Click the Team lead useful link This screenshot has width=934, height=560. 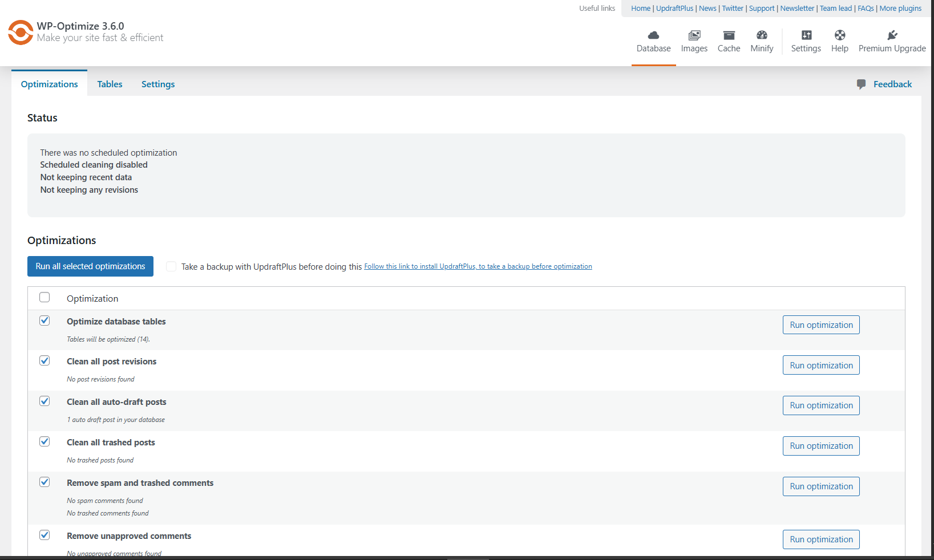(x=836, y=9)
